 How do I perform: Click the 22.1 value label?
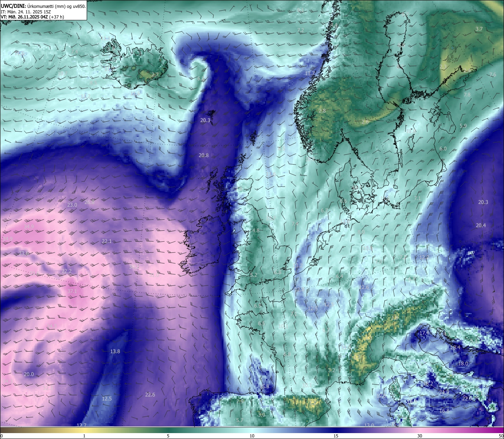pos(107,241)
